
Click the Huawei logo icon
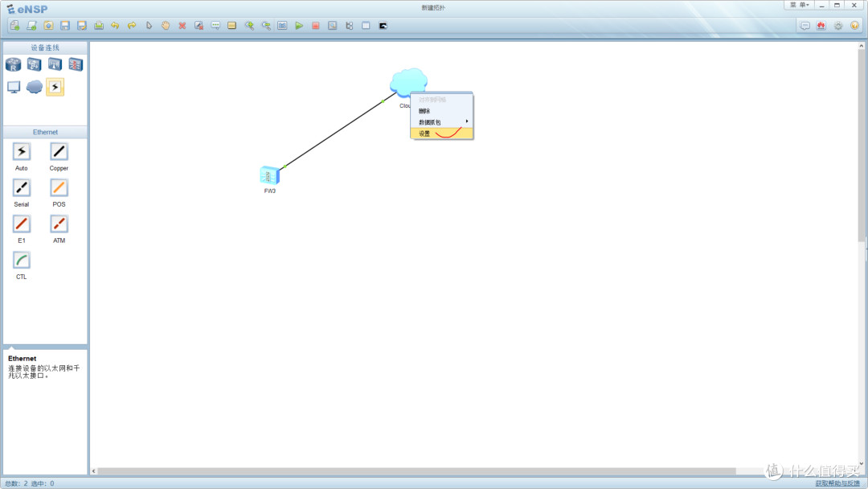(821, 26)
